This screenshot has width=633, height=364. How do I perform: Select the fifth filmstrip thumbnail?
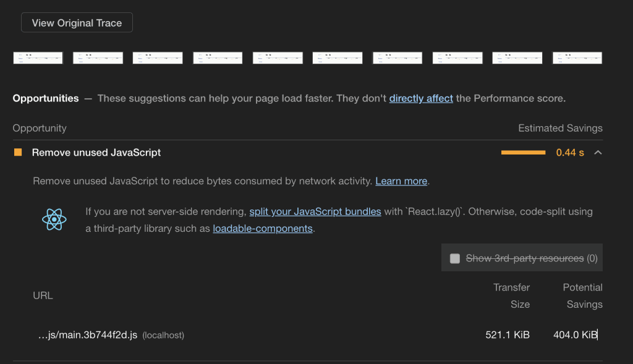pos(278,57)
